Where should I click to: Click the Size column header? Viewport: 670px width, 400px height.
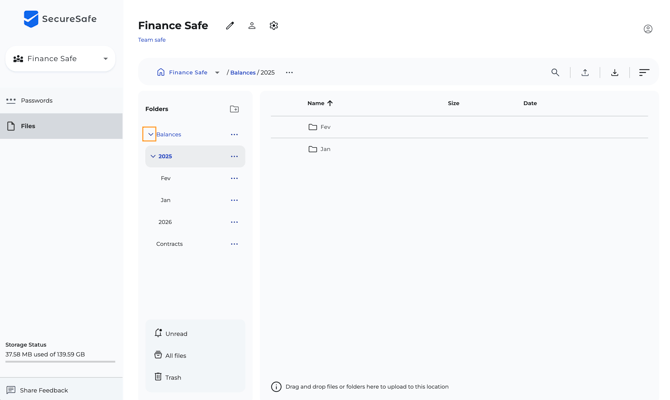click(453, 103)
